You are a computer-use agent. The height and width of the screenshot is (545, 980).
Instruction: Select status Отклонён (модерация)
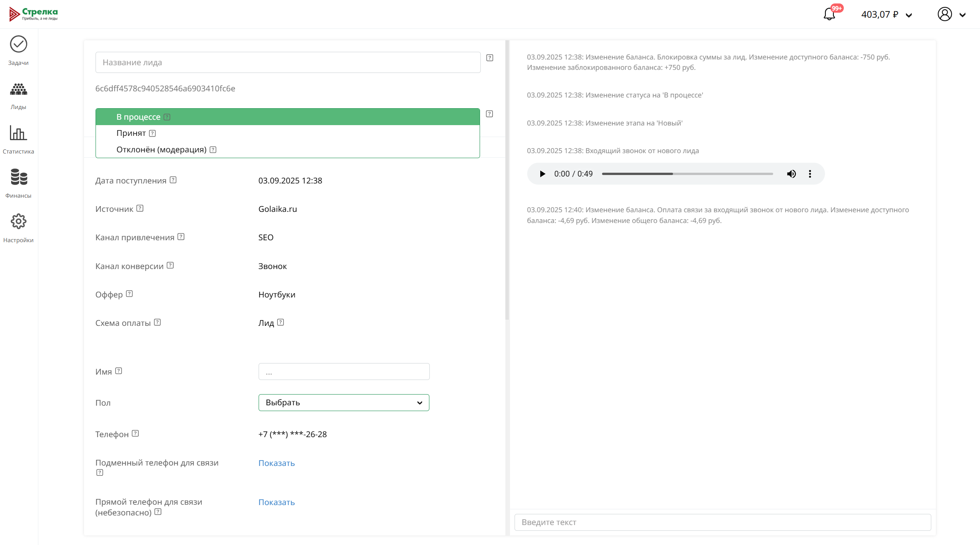pyautogui.click(x=161, y=150)
